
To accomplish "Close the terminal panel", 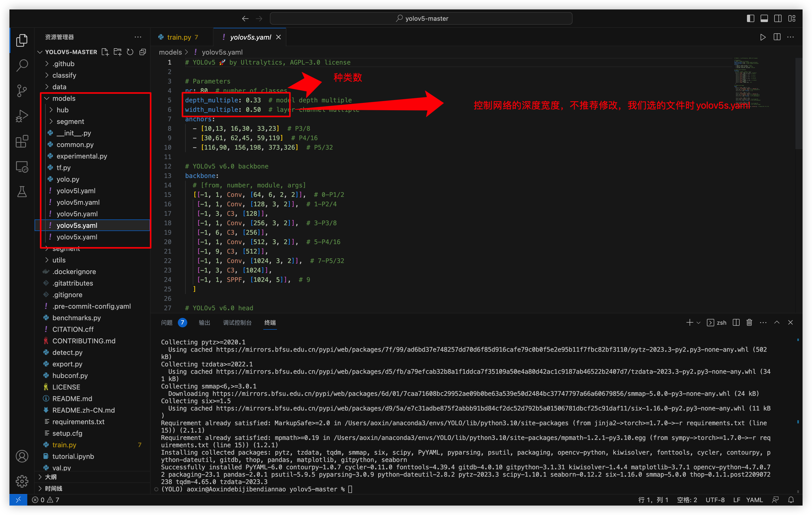I will (790, 323).
